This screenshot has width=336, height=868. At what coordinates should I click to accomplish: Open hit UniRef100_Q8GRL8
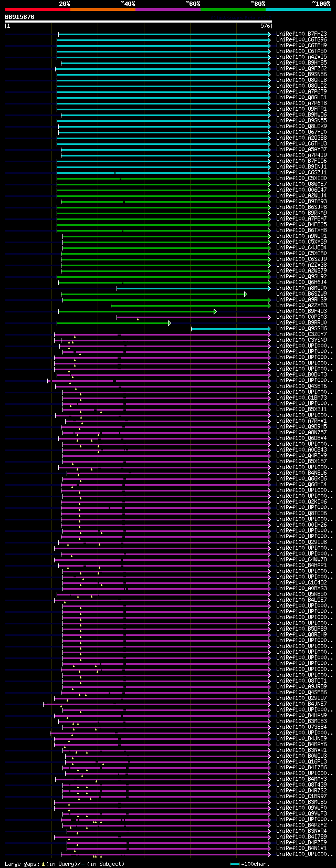point(301,80)
